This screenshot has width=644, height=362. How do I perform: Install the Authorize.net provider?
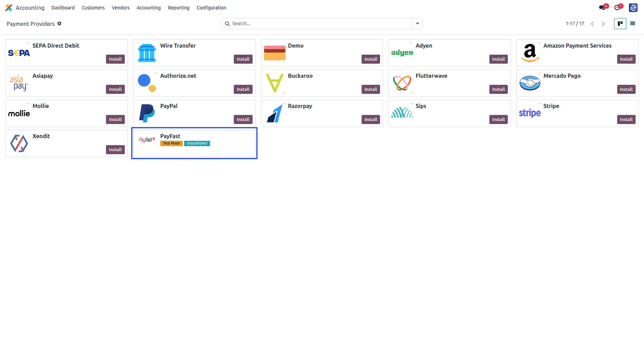243,89
